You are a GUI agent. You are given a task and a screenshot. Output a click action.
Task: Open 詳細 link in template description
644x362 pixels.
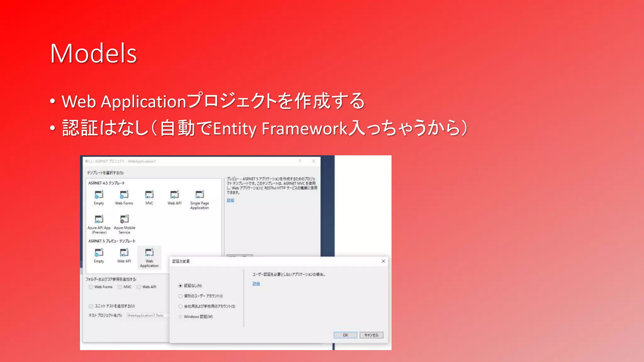tap(230, 200)
